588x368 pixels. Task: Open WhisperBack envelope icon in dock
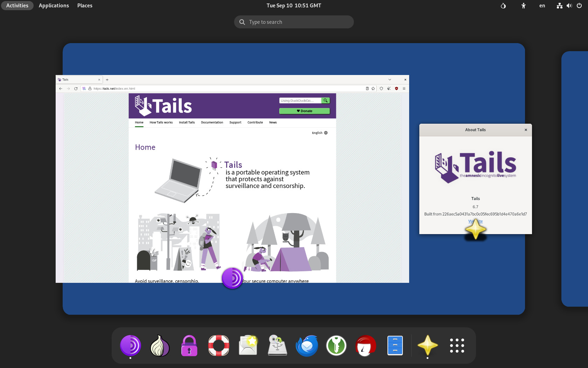click(248, 346)
